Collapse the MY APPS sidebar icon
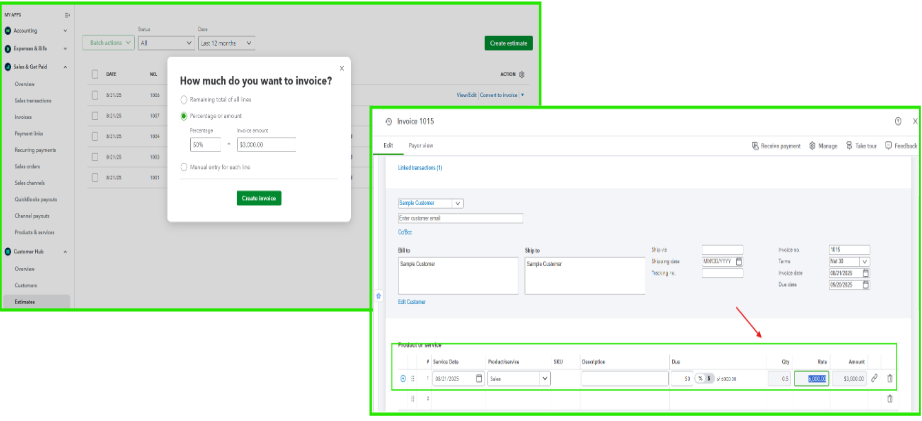The image size is (922, 421). point(67,15)
